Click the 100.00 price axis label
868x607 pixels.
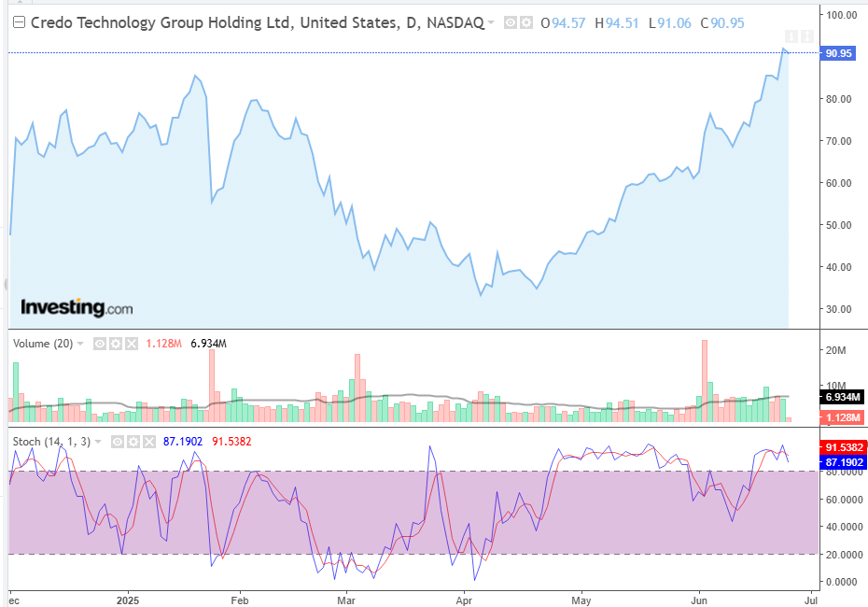842,15
